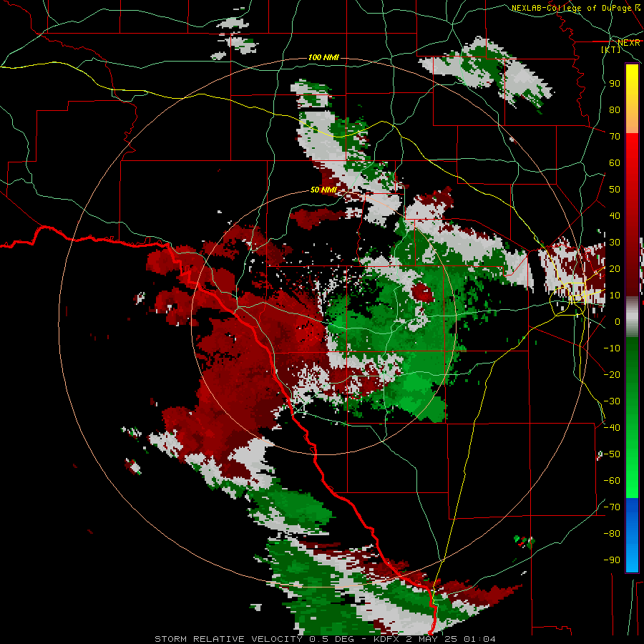Click the -10 value on the velocity scale
This screenshot has height=644, width=644.
[612, 348]
